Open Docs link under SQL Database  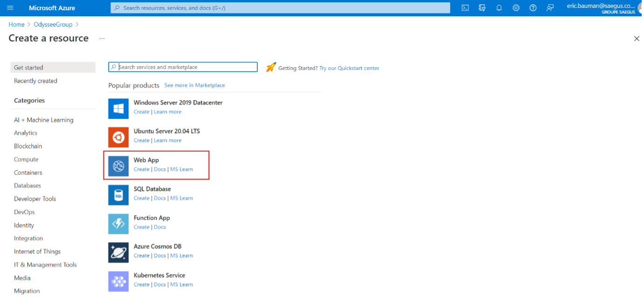(x=160, y=198)
